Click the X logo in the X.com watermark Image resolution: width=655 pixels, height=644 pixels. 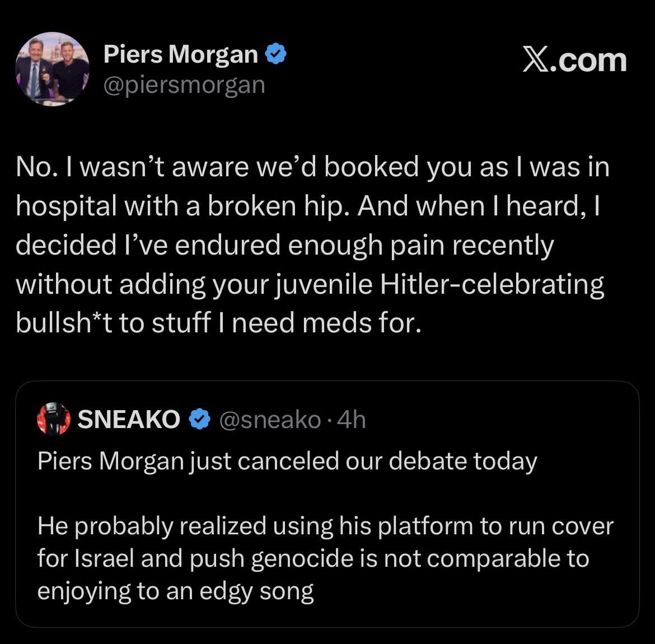point(536,60)
